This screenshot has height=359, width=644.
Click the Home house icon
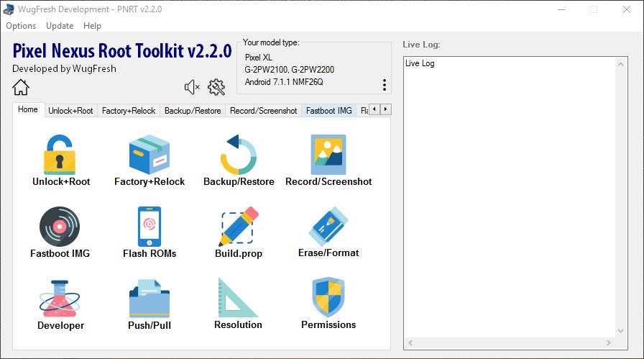point(21,87)
